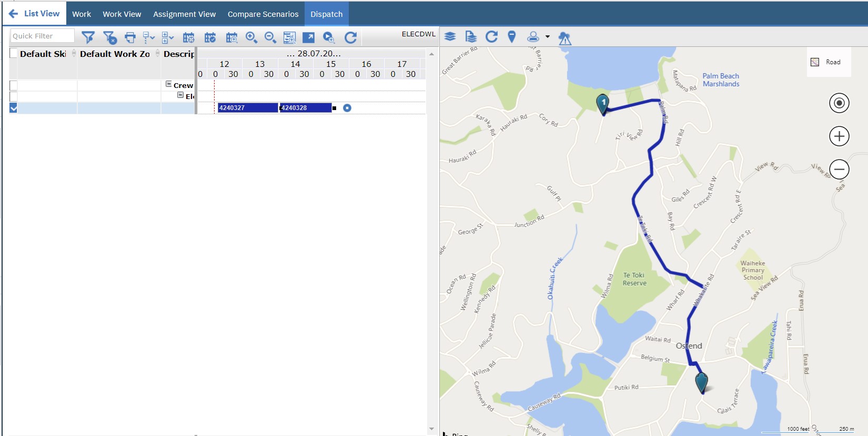Click sort arrows beside Default Work Zo

tap(157, 53)
